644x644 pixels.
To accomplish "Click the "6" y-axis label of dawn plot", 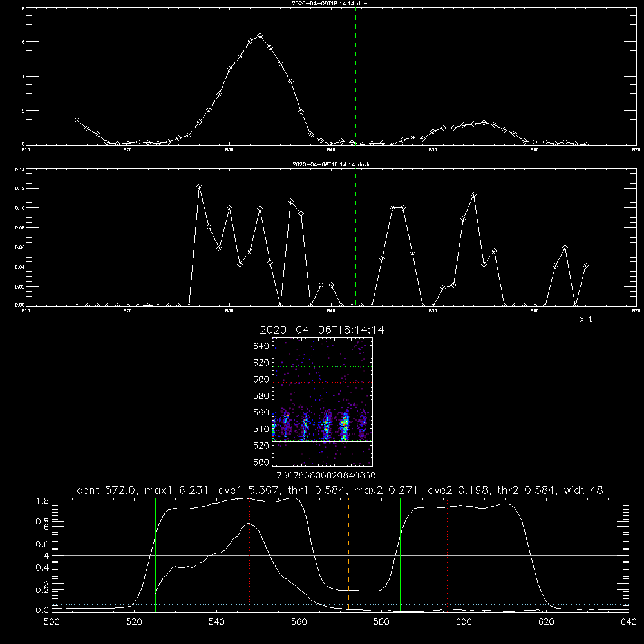I will pyautogui.click(x=23, y=42).
